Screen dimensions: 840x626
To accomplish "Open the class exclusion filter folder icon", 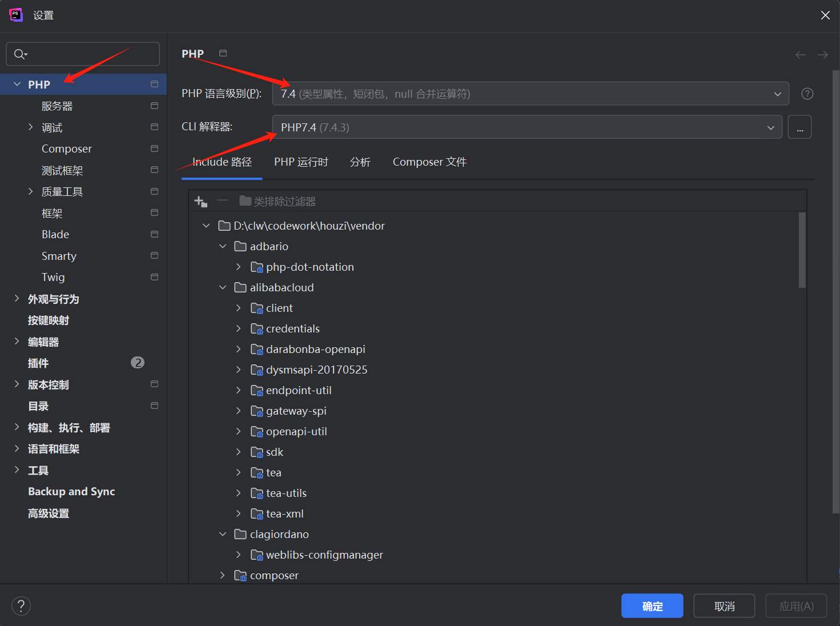I will [x=246, y=200].
